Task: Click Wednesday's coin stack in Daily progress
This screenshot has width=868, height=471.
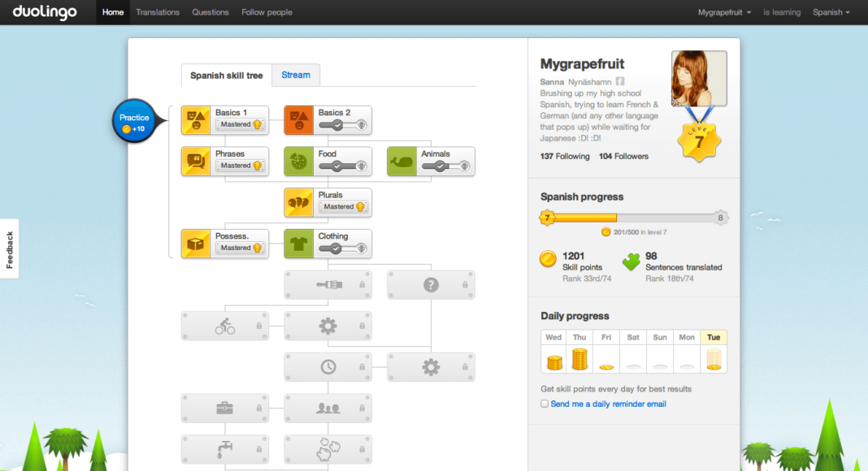Action: [554, 362]
